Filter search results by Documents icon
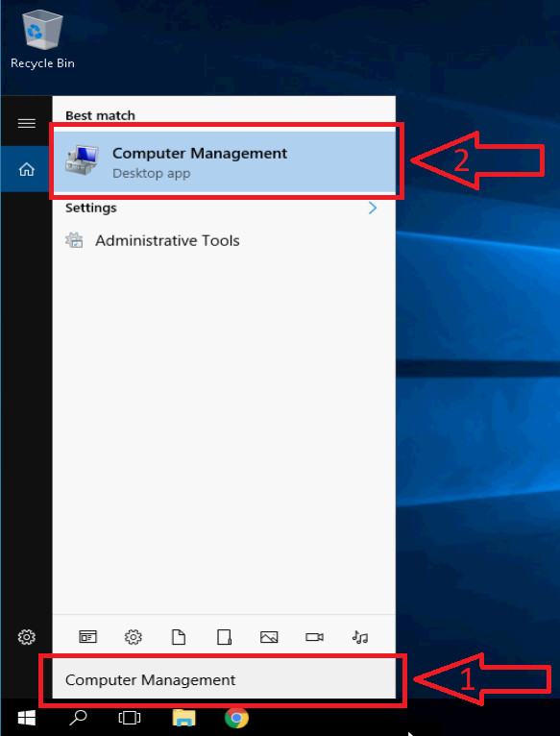 click(179, 637)
